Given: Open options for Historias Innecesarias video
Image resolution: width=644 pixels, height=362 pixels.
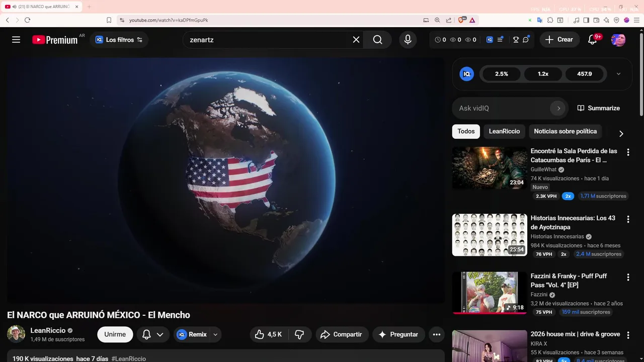Looking at the screenshot, I should 628,219.
